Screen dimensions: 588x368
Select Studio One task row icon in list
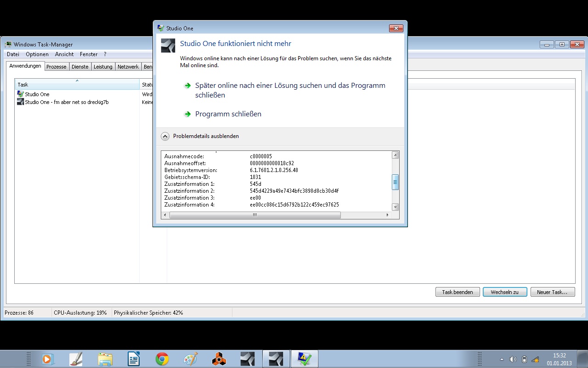[20, 94]
